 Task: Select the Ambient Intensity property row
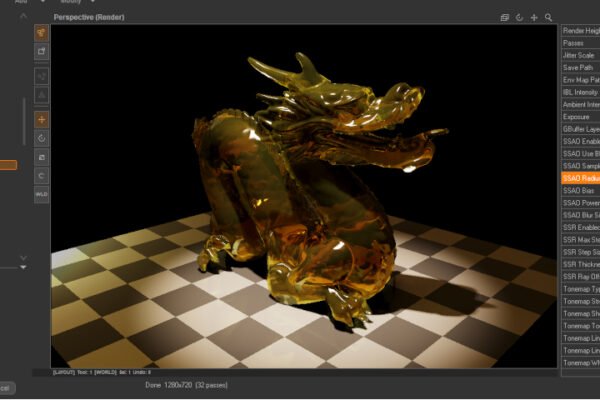tap(580, 104)
